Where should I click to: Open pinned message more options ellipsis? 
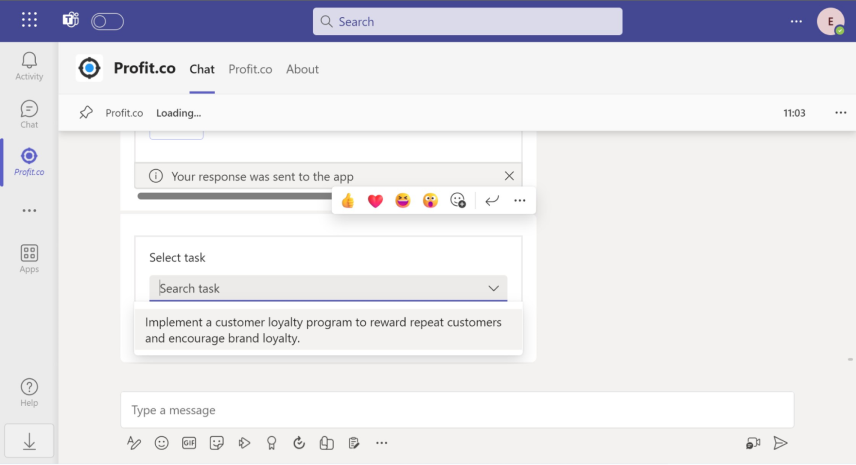(841, 112)
